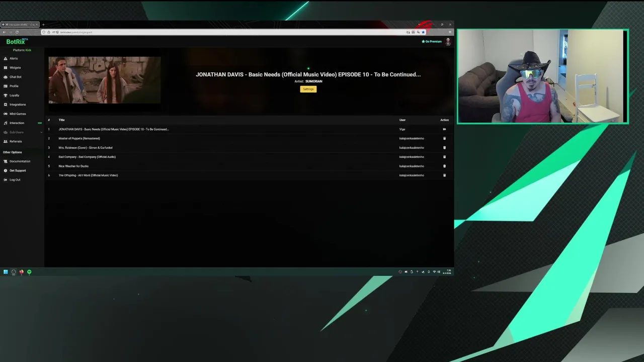Reload the page in the browser

pos(17,32)
